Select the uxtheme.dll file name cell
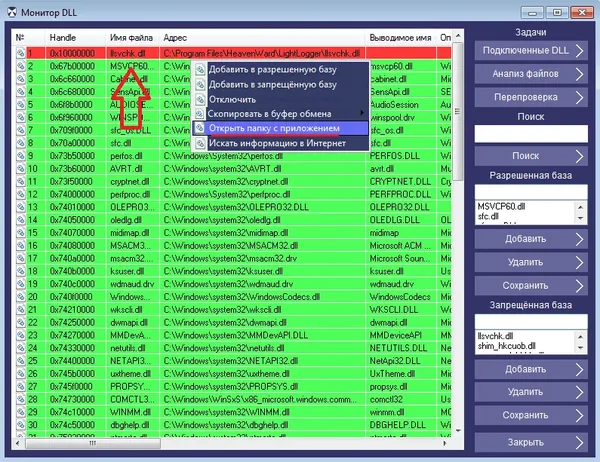 click(130, 374)
